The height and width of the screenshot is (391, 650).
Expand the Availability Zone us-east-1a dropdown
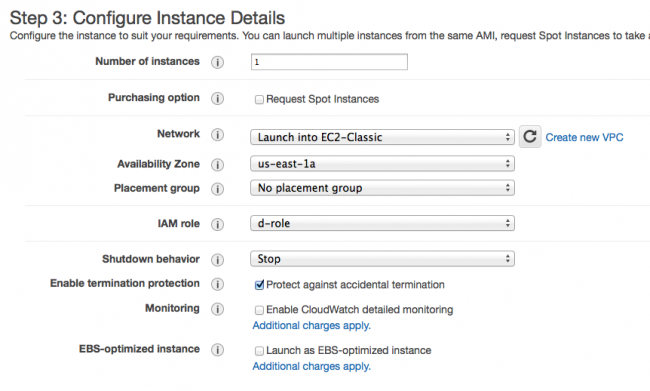[x=382, y=164]
